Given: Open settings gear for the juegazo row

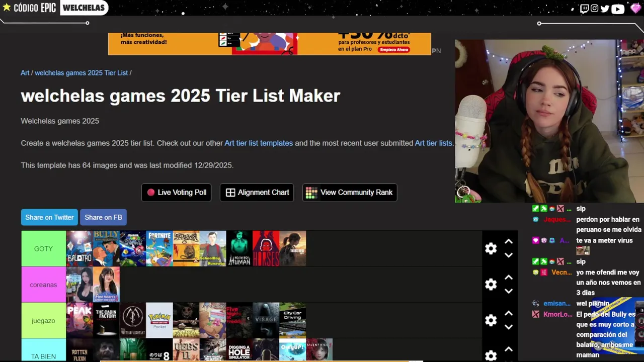Looking at the screenshot, I should pyautogui.click(x=491, y=320).
